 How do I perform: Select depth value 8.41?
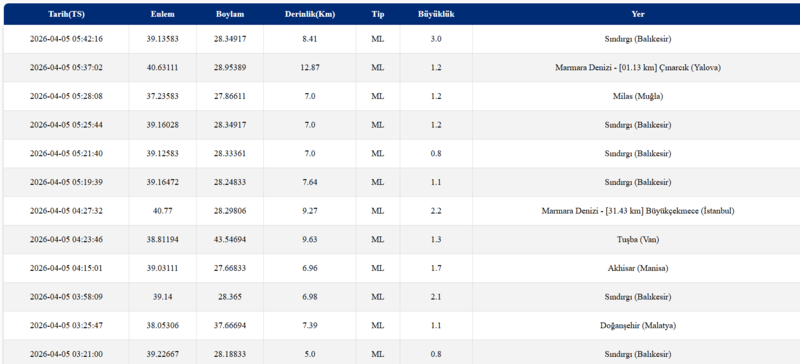pos(310,39)
